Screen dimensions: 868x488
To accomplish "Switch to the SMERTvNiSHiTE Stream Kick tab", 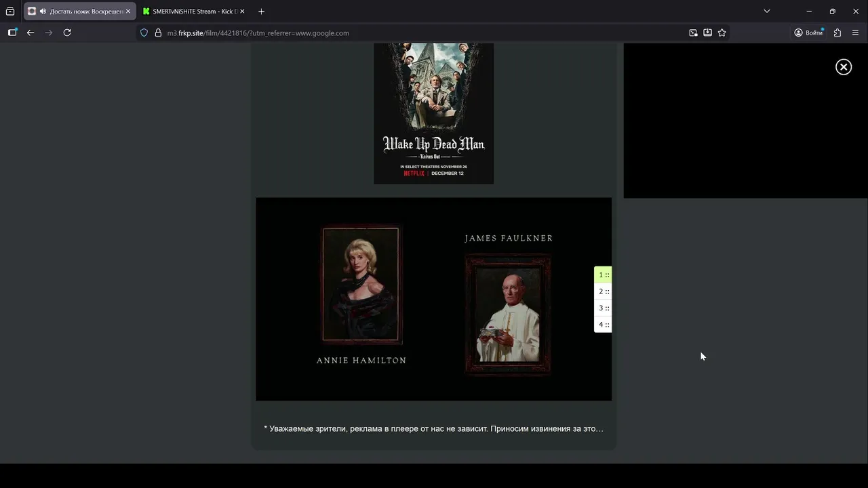I will [x=194, y=12].
